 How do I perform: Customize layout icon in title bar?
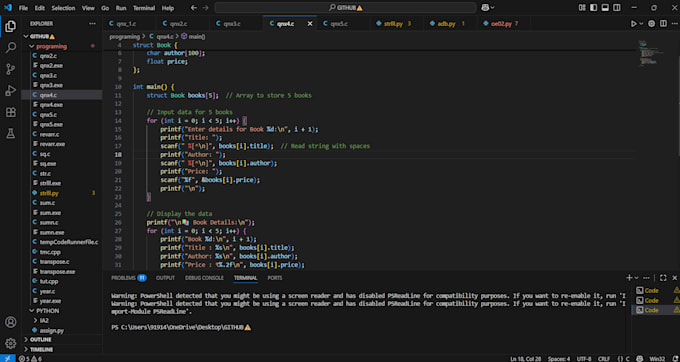tap(582, 8)
